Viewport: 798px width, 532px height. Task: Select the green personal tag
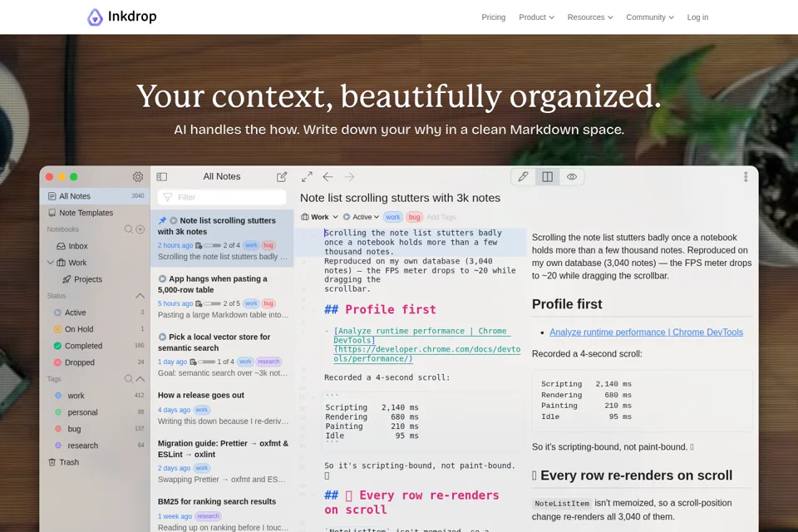coord(95,412)
